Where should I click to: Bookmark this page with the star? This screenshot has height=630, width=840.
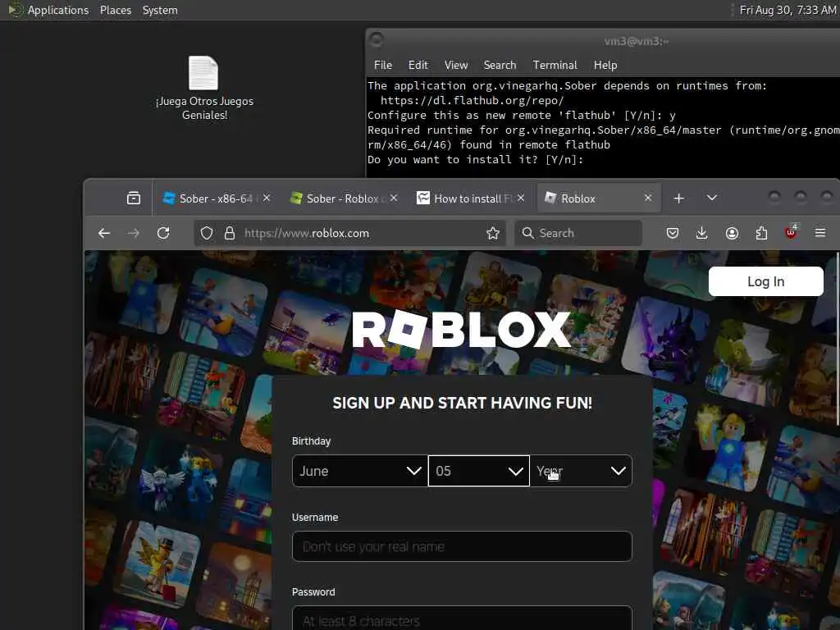point(493,233)
